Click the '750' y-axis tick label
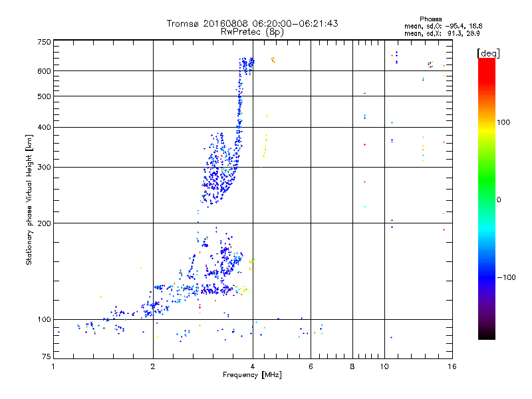 coord(45,42)
